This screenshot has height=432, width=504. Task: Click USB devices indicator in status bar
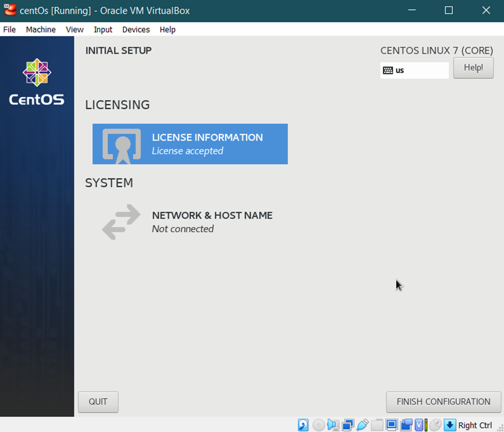362,424
